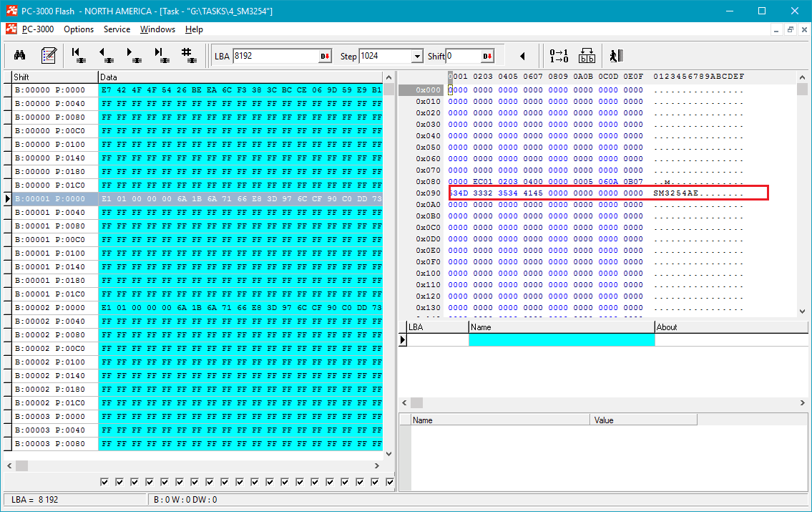Screen dimensions: 812x512
Task: Click hex offset label 0x090
Action: click(x=428, y=193)
